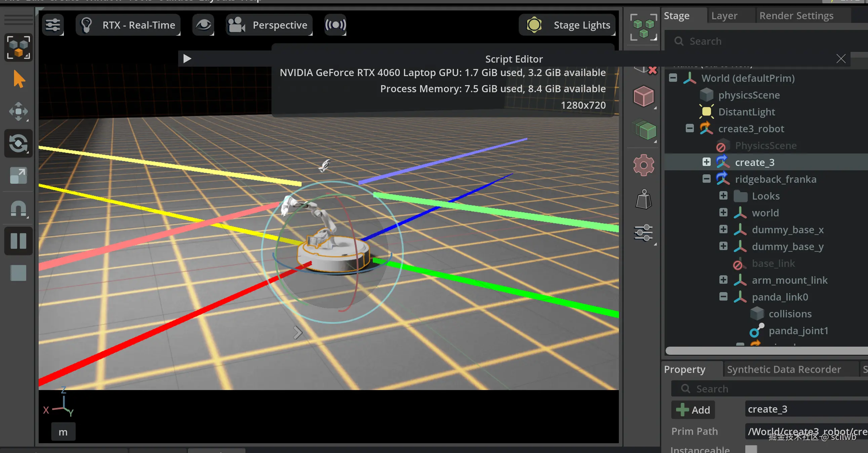Select the arrow selection tool
This screenshot has height=453, width=868.
coord(18,79)
